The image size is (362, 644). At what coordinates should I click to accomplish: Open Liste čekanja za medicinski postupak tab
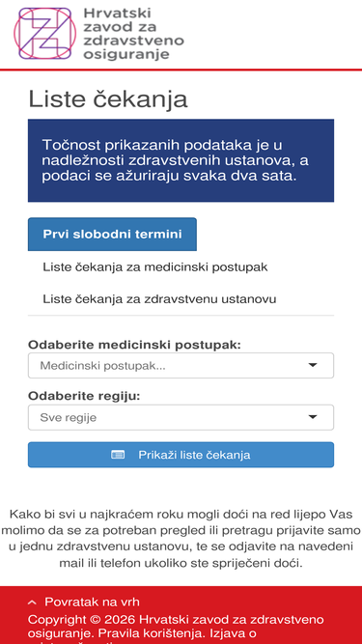pyautogui.click(x=155, y=266)
